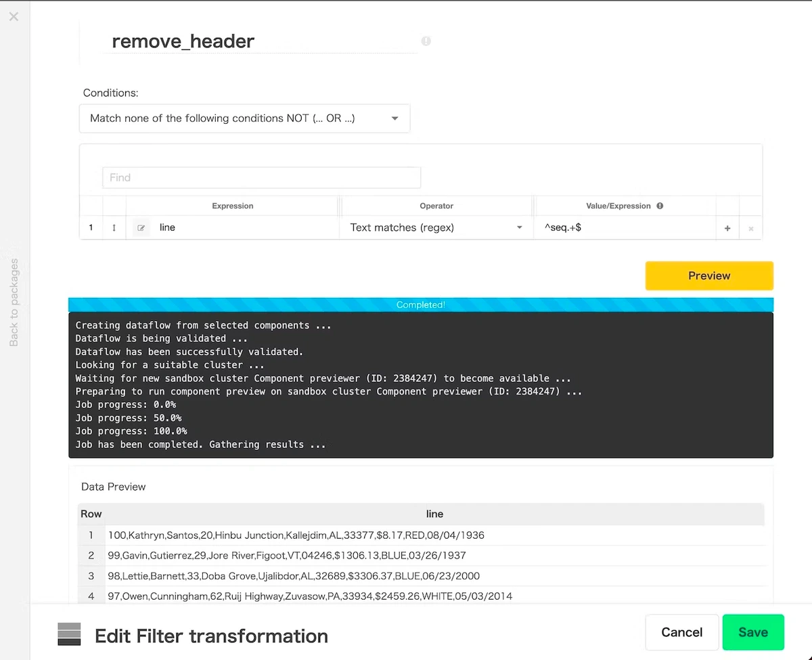
Task: Click the log line 'Job progress: 50.0%'
Action: tap(129, 418)
